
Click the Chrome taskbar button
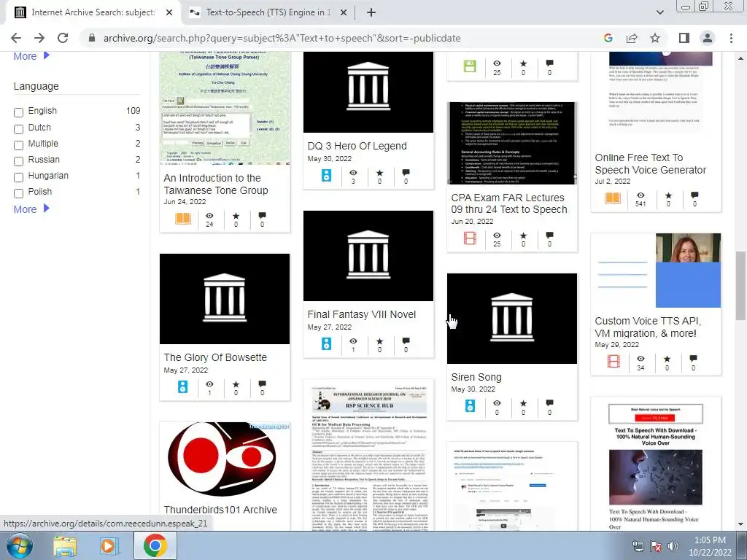pos(155,545)
